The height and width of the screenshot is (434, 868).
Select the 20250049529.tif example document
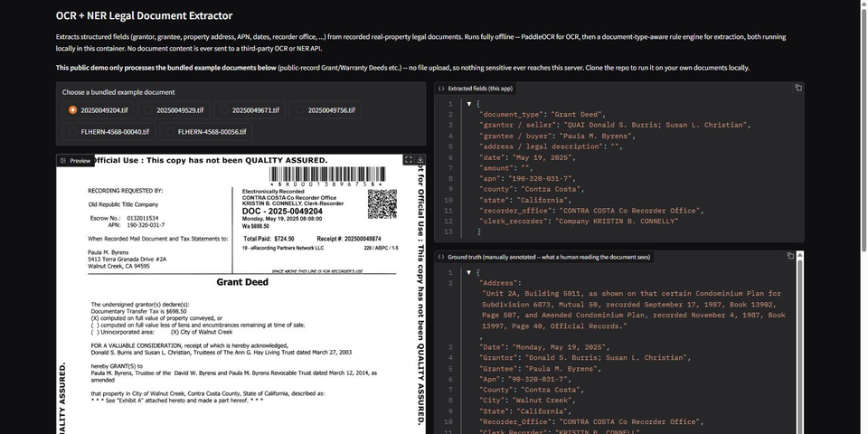point(174,110)
